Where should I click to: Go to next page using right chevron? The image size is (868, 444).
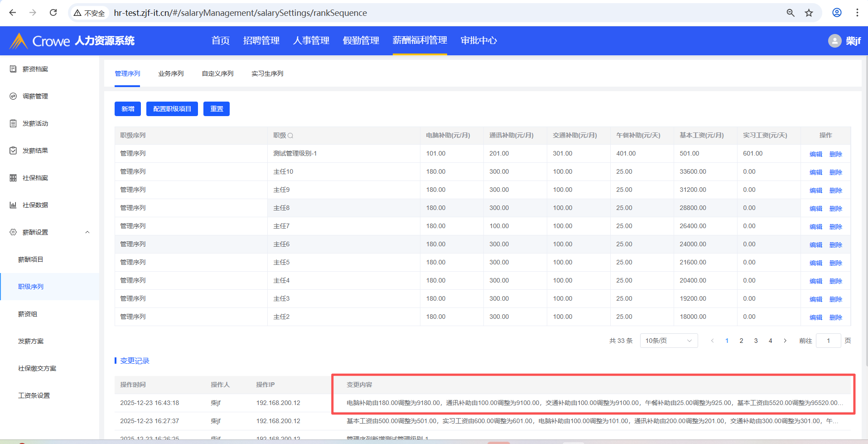pyautogui.click(x=785, y=341)
